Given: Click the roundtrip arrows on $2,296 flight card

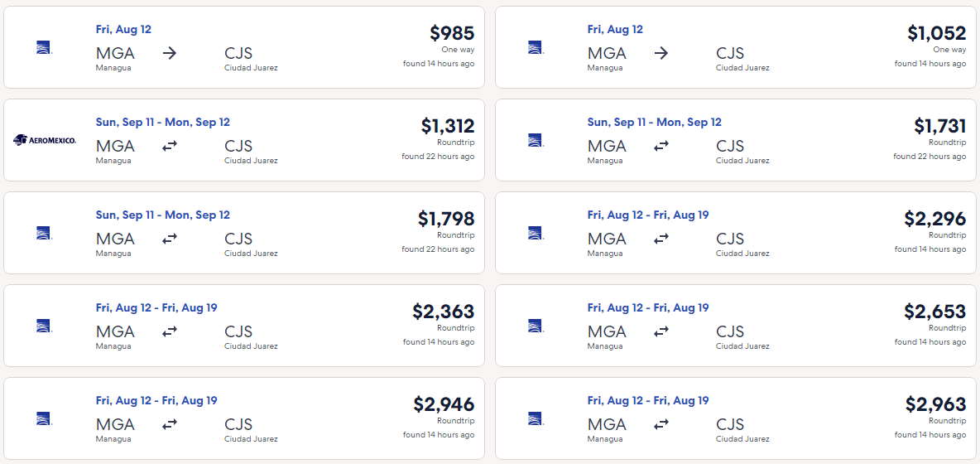Looking at the screenshot, I should (x=661, y=239).
